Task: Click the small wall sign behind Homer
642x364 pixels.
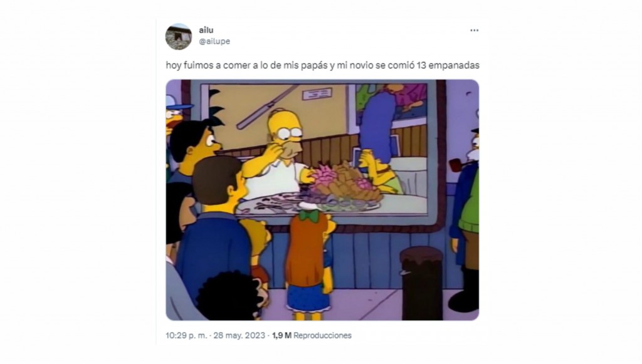Action: pos(317,94)
